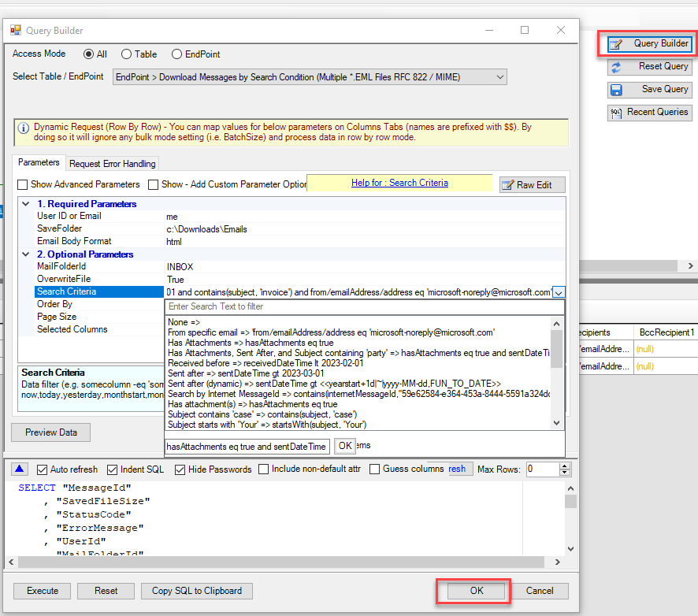Open the Search Criteria value dropdown arrow

pyautogui.click(x=559, y=292)
